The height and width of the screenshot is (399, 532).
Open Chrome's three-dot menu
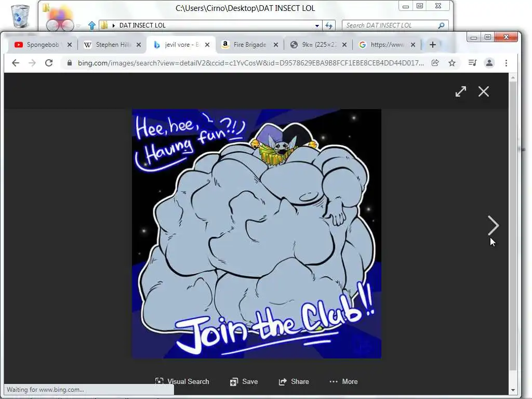(x=506, y=63)
